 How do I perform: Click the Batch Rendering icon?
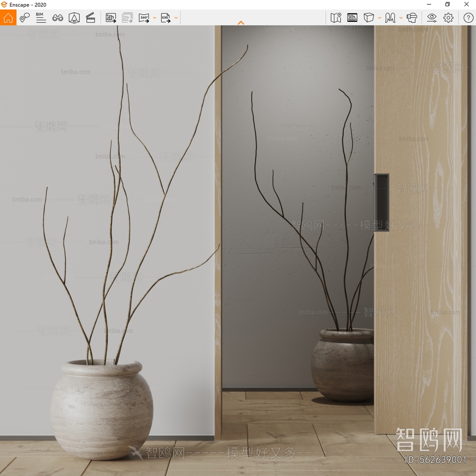(127, 18)
